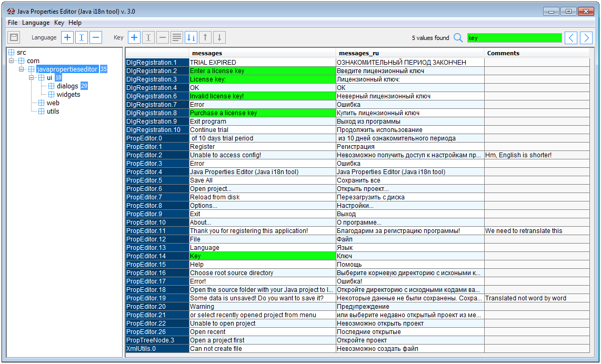
Task: Click the highlighted 'Enter a license key' cell
Action: (263, 71)
